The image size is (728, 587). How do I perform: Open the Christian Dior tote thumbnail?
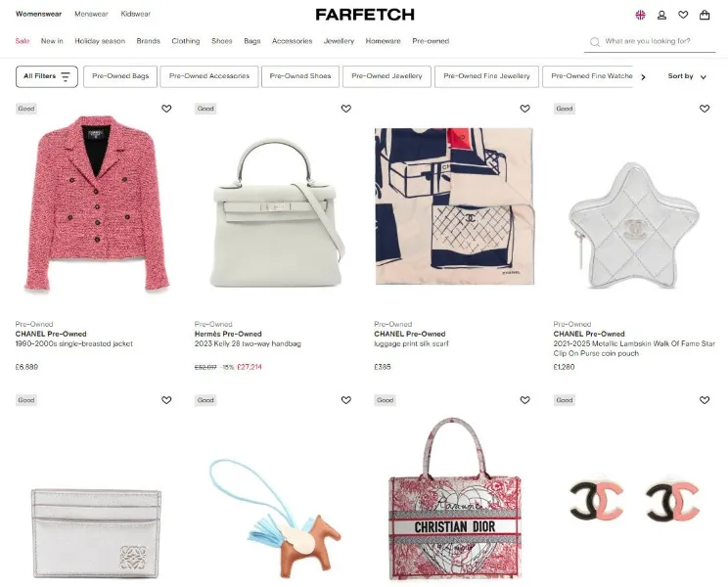(455, 499)
